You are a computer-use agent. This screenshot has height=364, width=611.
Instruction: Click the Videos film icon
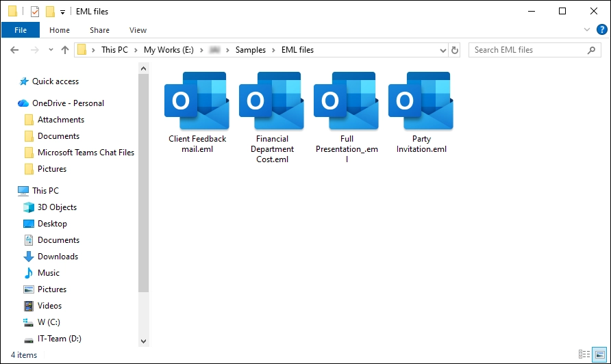point(29,306)
